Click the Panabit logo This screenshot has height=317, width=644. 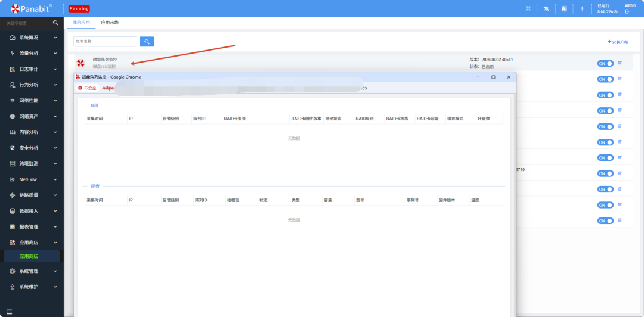(x=31, y=8)
